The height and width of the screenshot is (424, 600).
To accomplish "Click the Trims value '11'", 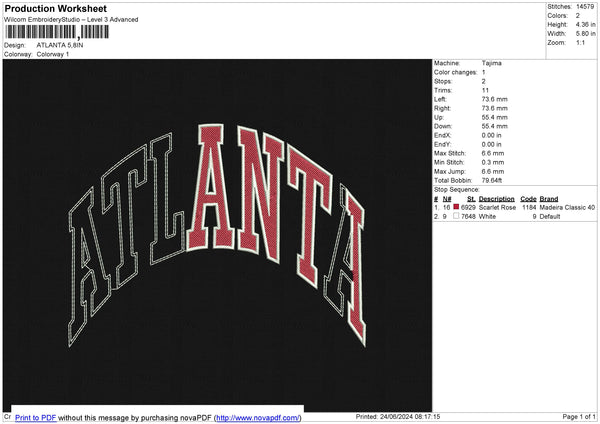I will point(485,90).
